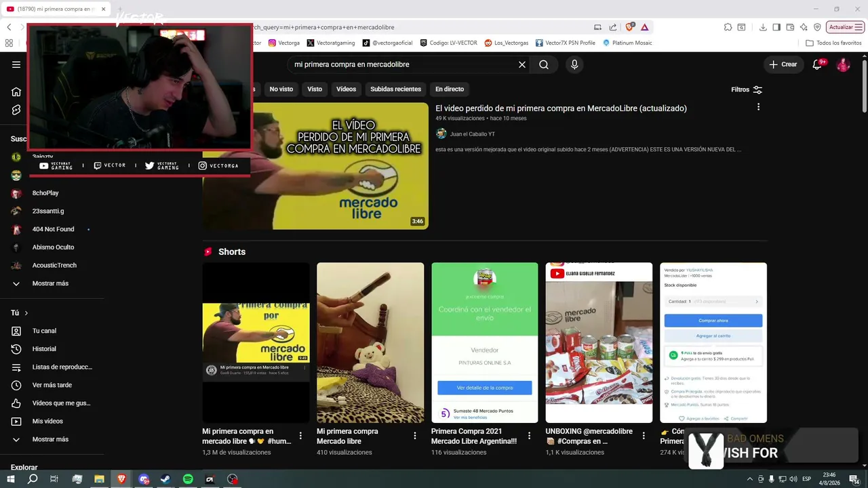Open Ver más tarde list
This screenshot has height=488, width=868.
coord(52,385)
